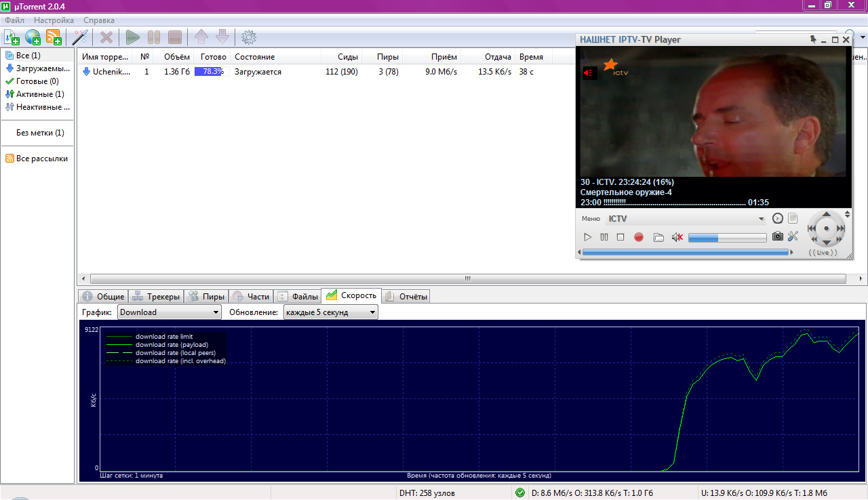This screenshot has width=868, height=500.
Task: Start the torrent using green play icon
Action: 133,37
